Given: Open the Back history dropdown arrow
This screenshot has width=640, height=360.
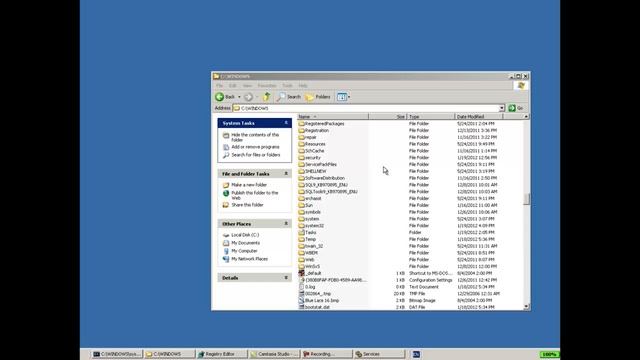Looking at the screenshot, I should coord(239,97).
